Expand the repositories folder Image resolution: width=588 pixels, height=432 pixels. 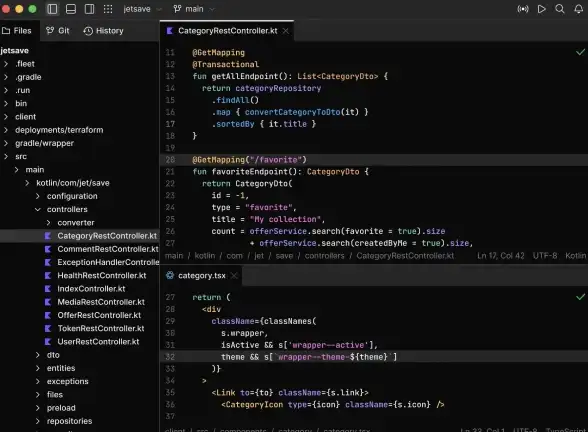(x=38, y=421)
